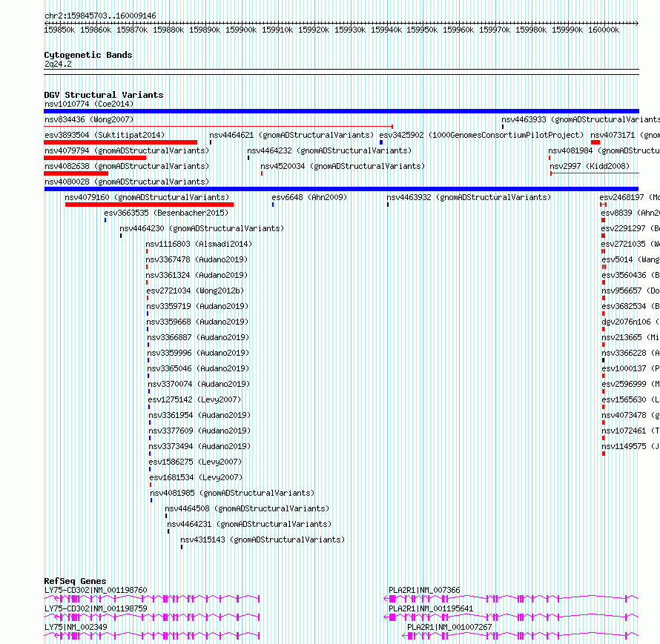Open nsv1116803 (Alsmadi2014) variant

(199, 244)
